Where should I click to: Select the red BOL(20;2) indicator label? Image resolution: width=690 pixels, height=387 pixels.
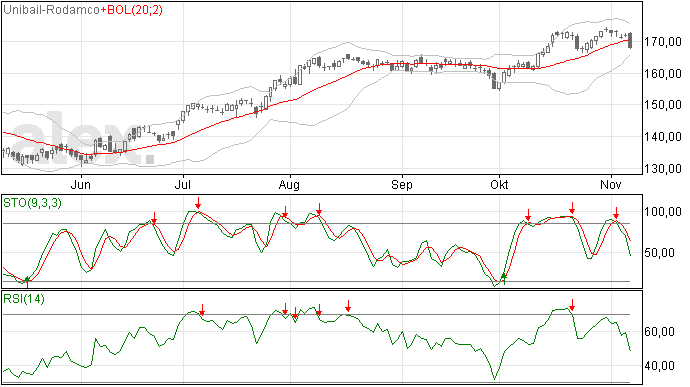click(135, 10)
